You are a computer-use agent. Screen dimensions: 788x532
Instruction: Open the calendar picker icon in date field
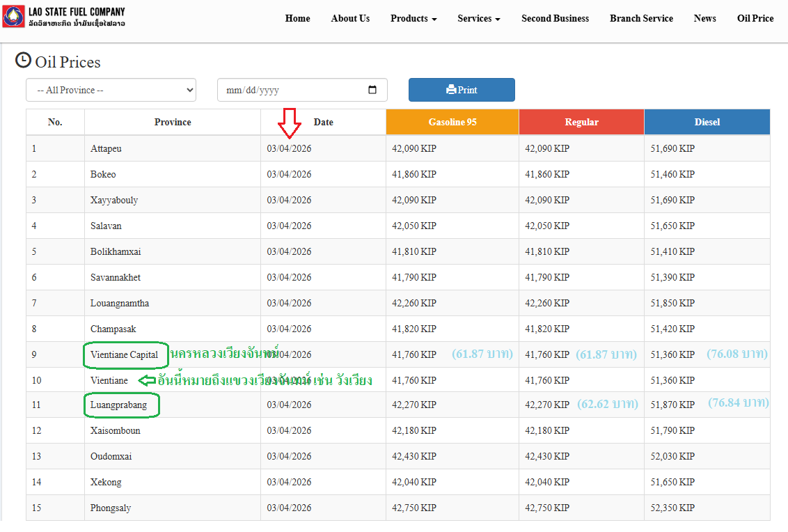(372, 90)
